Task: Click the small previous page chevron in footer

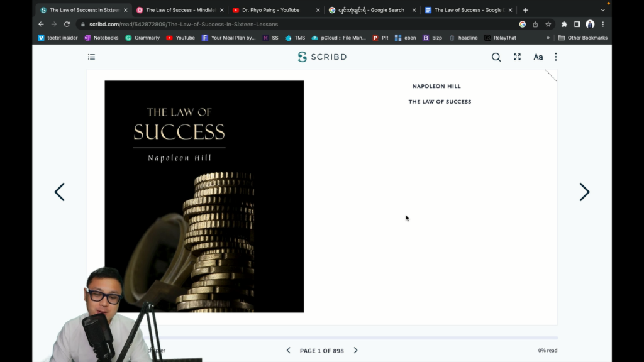Action: [288, 351]
